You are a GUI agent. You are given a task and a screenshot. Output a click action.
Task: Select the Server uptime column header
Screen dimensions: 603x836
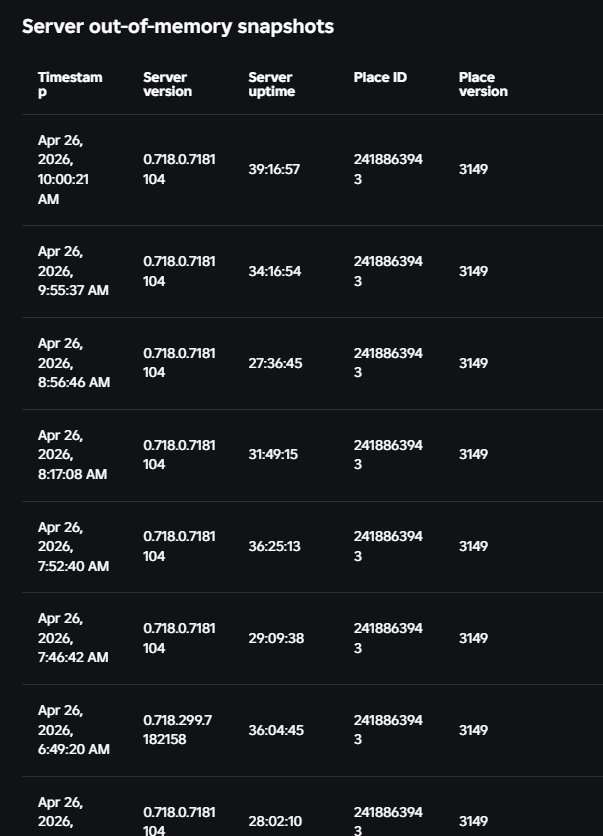tap(271, 84)
